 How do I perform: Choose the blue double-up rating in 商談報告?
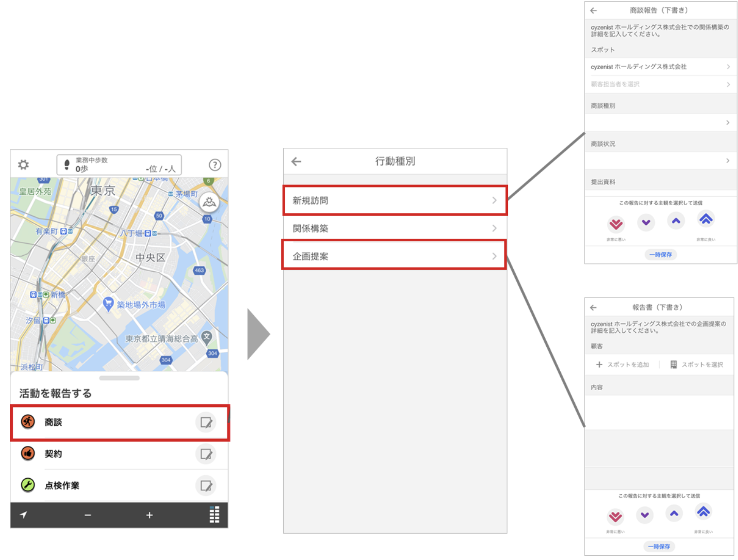click(705, 220)
